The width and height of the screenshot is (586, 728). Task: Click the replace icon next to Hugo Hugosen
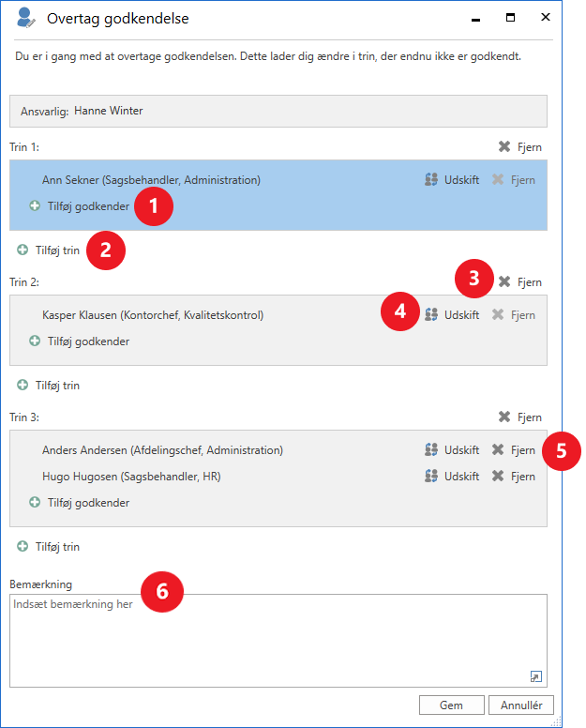(431, 477)
